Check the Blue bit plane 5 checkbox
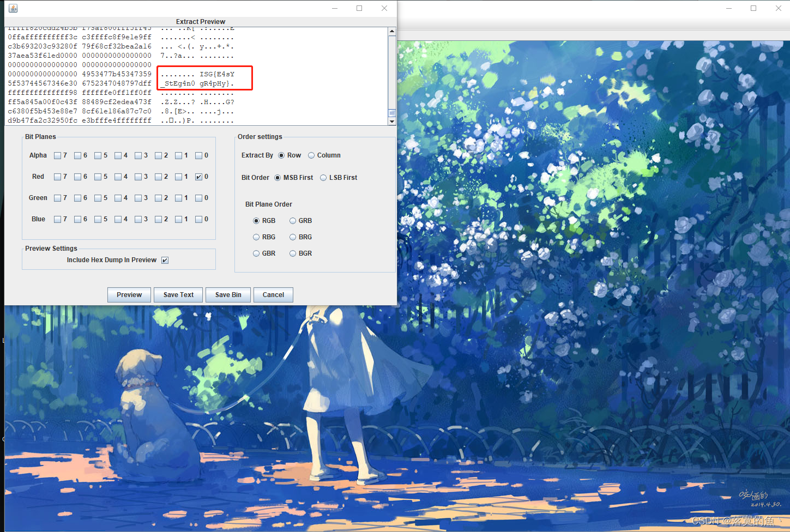Viewport: 790px width, 532px height. pyautogui.click(x=98, y=219)
